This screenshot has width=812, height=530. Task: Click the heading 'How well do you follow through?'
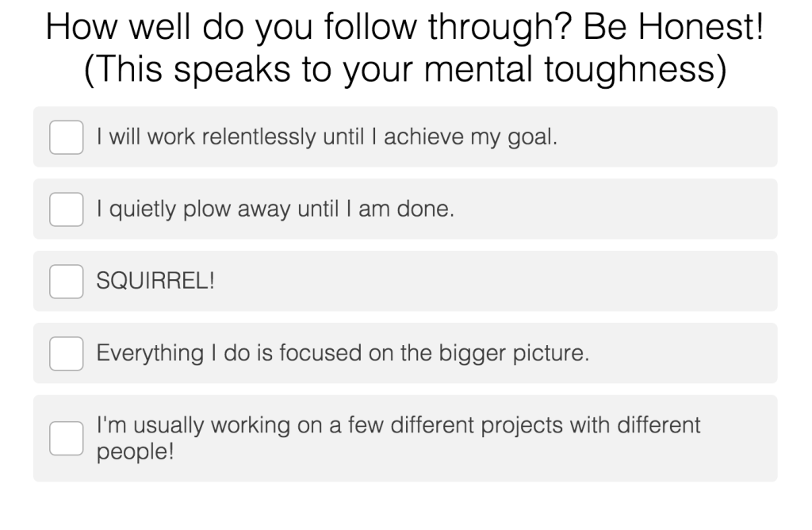point(308,27)
